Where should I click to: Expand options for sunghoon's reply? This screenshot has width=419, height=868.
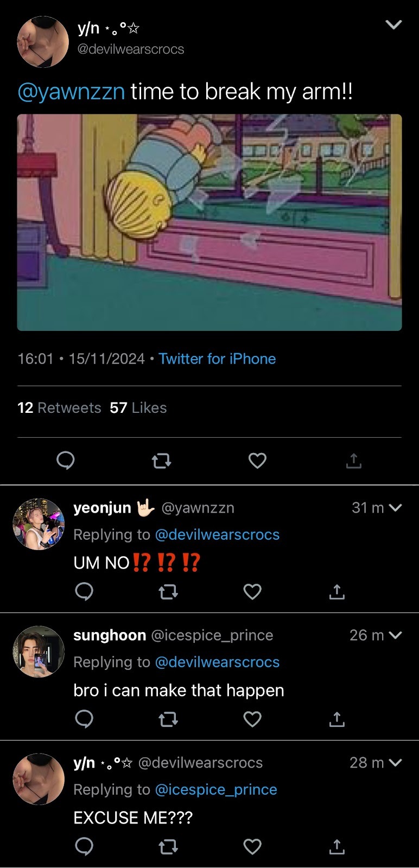[396, 635]
